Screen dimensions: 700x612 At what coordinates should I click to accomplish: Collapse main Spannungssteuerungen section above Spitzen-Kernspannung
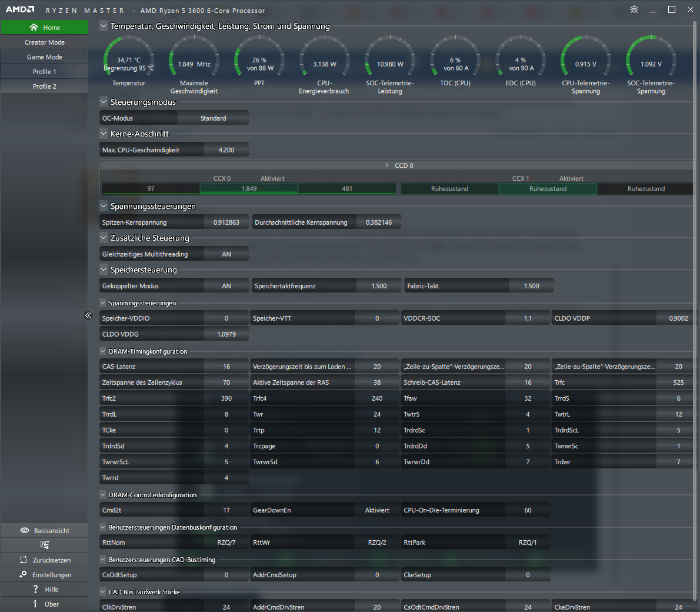tap(104, 206)
